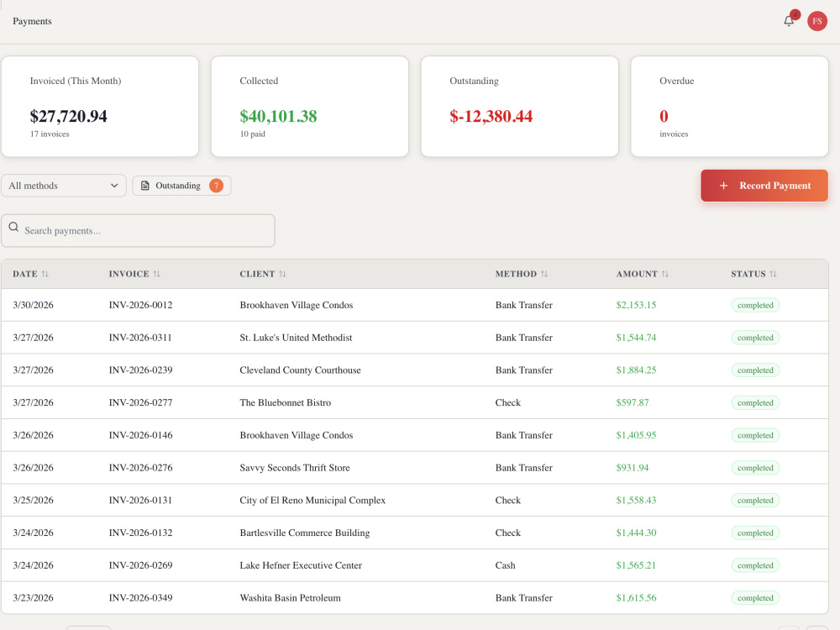840x630 pixels.
Task: Click completed status for INV-2026-0012
Action: click(x=755, y=305)
